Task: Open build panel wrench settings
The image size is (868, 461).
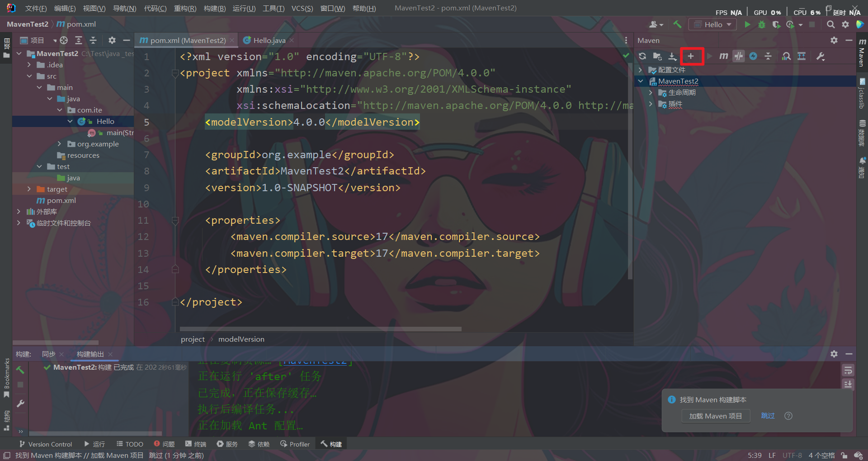Action: 20,404
